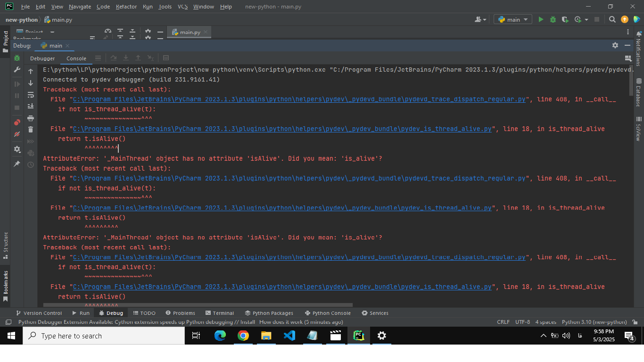Click the Pause Program icon in debug panel
The height and width of the screenshot is (362, 644).
point(17,96)
